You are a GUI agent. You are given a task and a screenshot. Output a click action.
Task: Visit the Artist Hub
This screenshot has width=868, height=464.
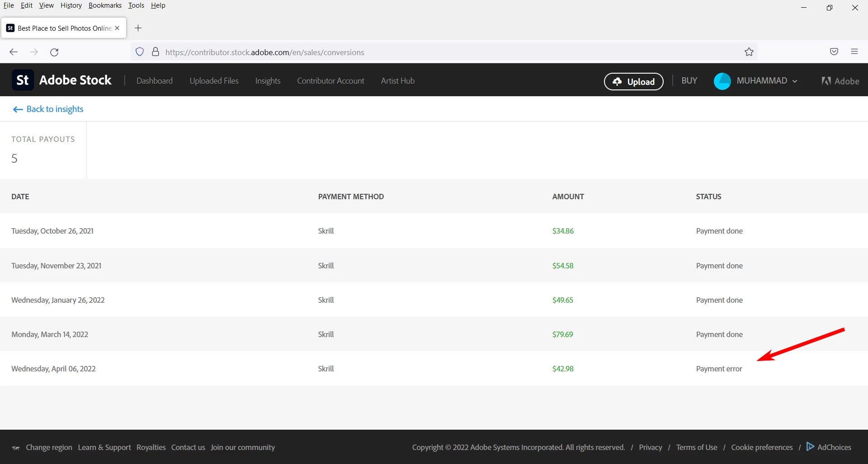tap(398, 81)
